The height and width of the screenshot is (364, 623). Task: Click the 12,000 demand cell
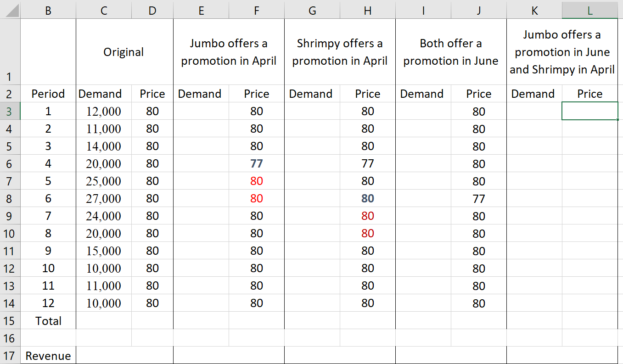[x=104, y=111]
